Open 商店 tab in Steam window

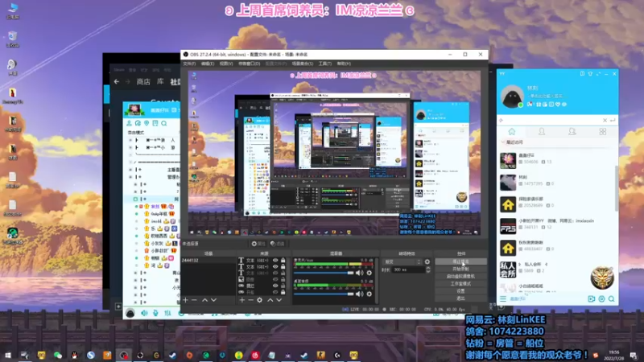coord(143,82)
